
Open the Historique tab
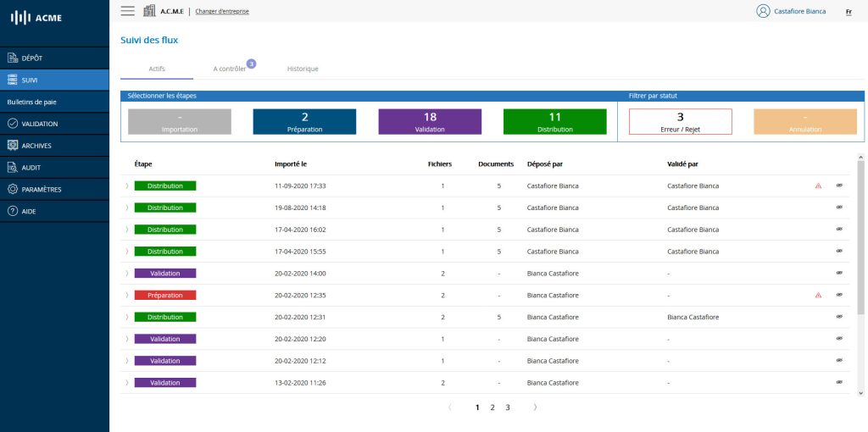pos(303,69)
